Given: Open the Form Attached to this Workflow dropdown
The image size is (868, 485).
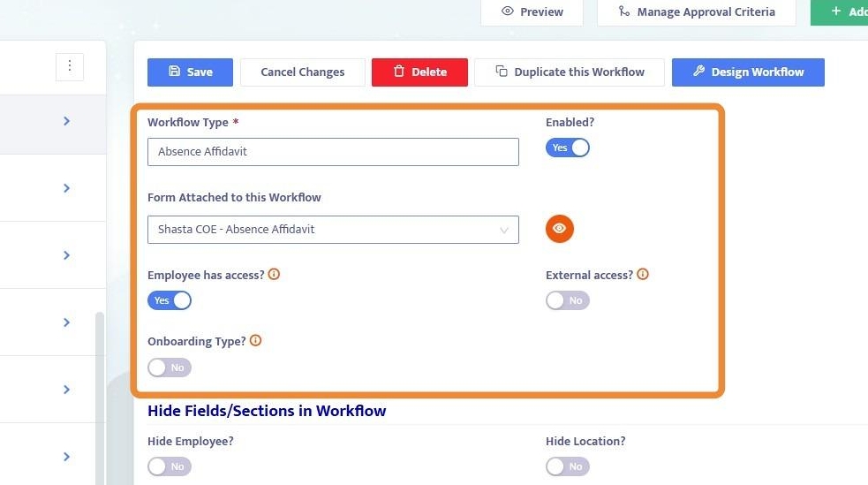Looking at the screenshot, I should [x=333, y=230].
